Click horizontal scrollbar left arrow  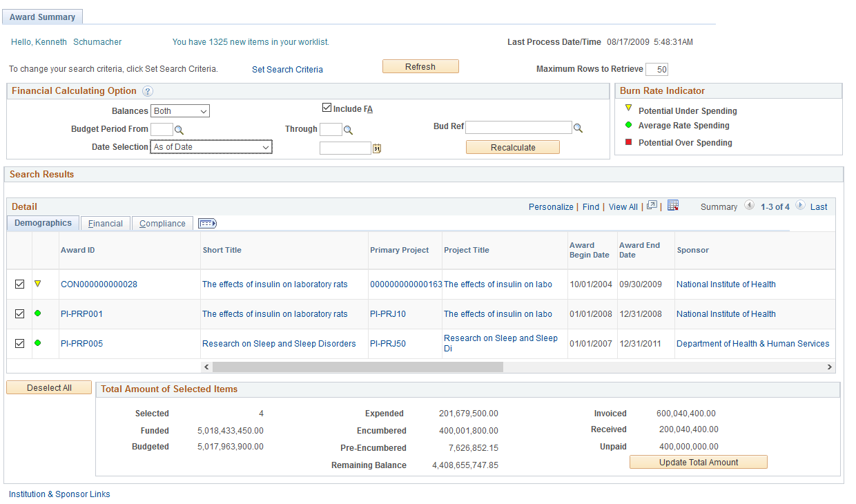(x=206, y=367)
